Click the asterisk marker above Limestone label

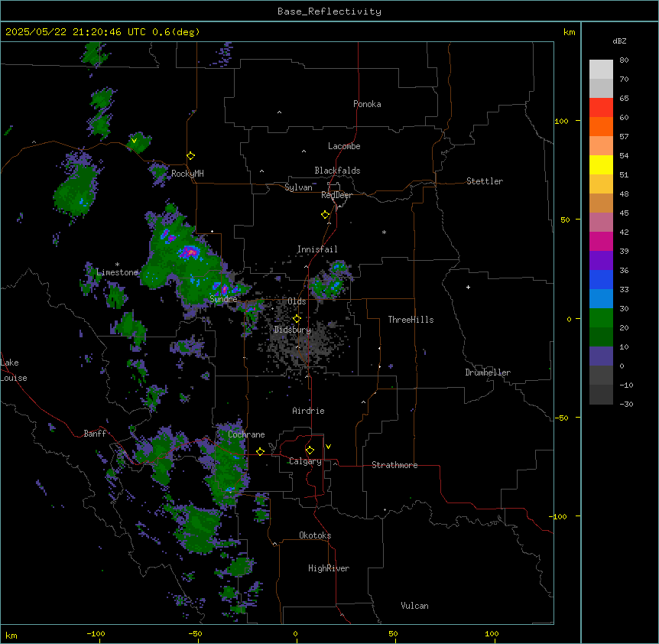[x=117, y=265]
